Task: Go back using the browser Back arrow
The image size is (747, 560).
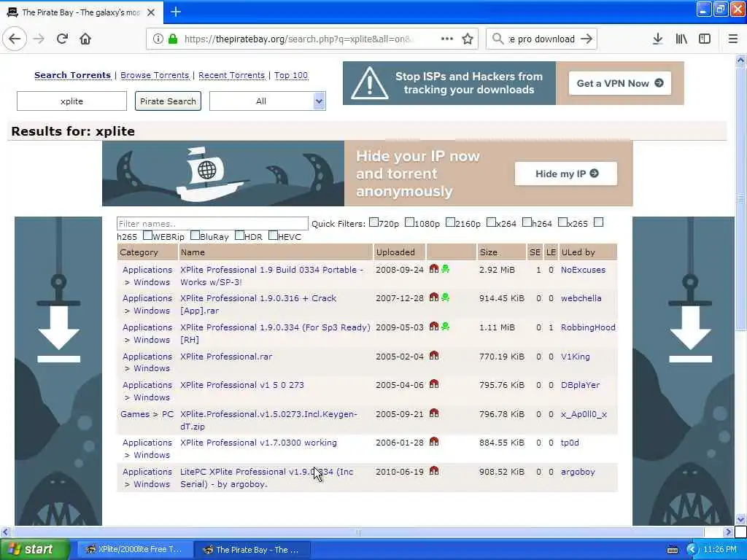Action: tap(15, 39)
